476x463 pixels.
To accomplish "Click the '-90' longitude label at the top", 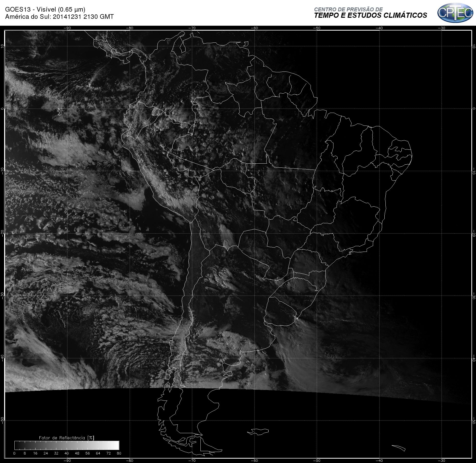I will pyautogui.click(x=67, y=28).
